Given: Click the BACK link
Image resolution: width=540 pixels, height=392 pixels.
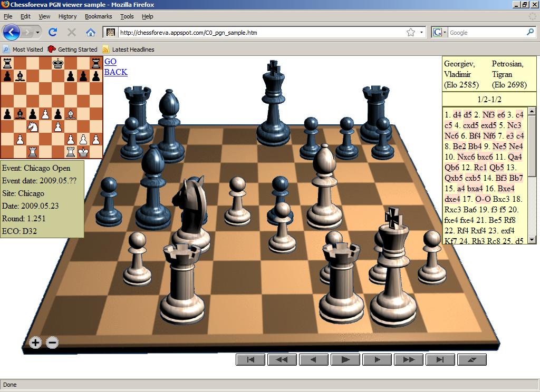Looking at the screenshot, I should 115,72.
